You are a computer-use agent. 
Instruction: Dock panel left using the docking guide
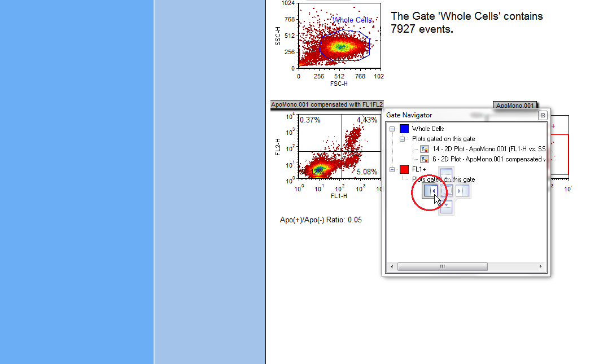(x=430, y=191)
